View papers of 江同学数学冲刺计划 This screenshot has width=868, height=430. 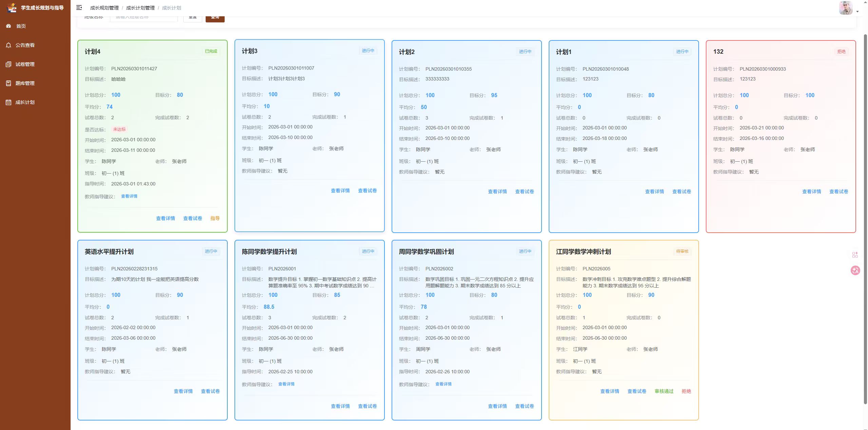(x=637, y=391)
